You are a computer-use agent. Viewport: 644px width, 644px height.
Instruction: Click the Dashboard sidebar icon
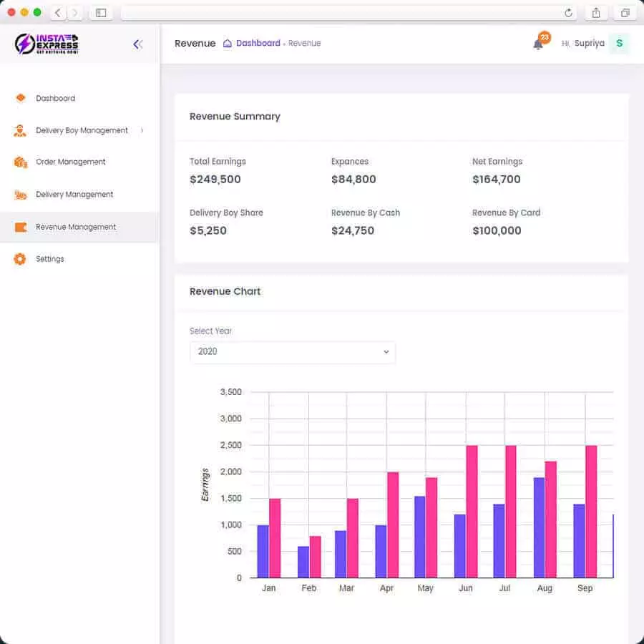[21, 99]
